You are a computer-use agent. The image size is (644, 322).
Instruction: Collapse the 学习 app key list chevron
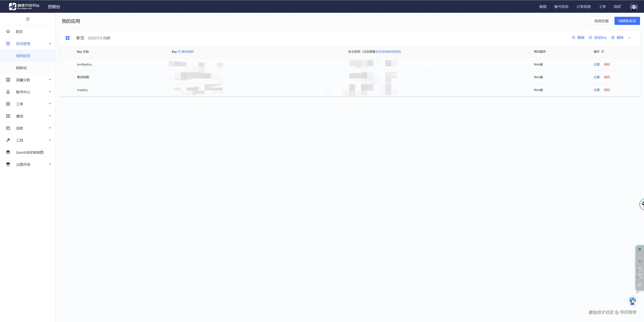pos(630,38)
